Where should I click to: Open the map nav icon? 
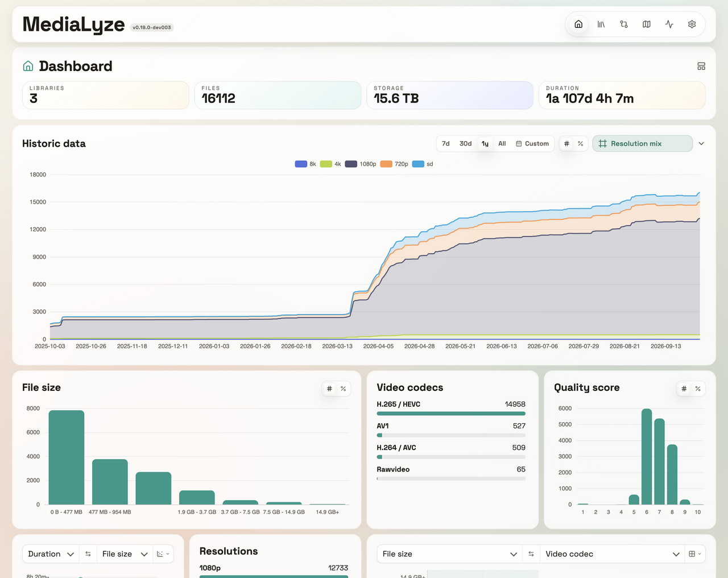click(x=647, y=24)
